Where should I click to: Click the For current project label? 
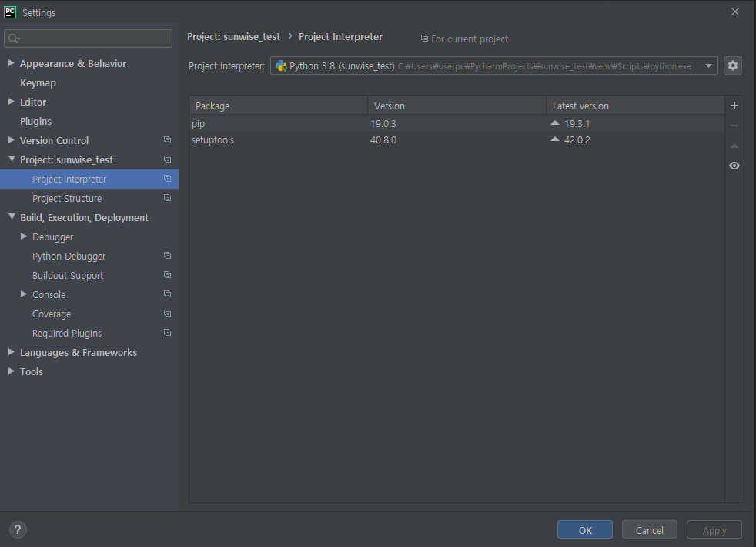pyautogui.click(x=470, y=39)
